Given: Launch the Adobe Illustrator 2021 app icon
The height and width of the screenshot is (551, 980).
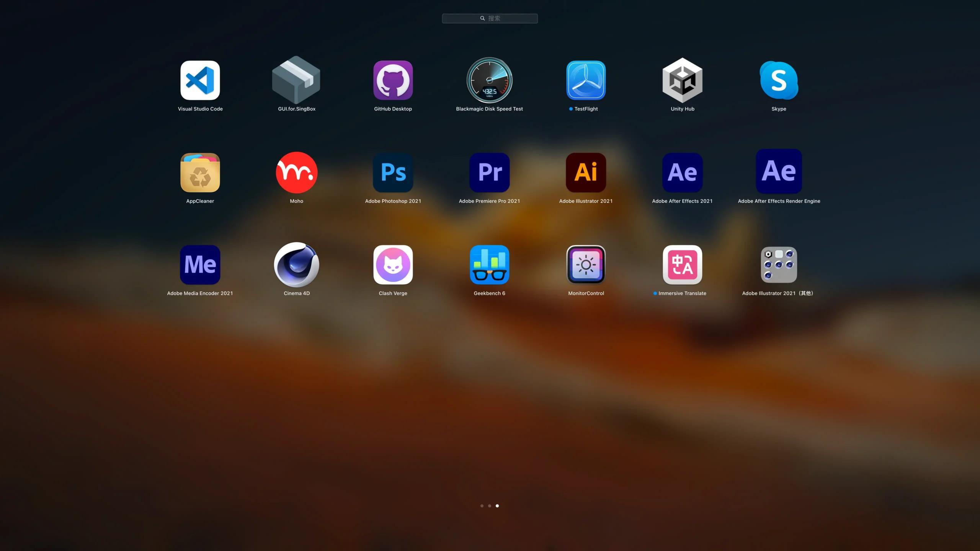Looking at the screenshot, I should [x=586, y=173].
